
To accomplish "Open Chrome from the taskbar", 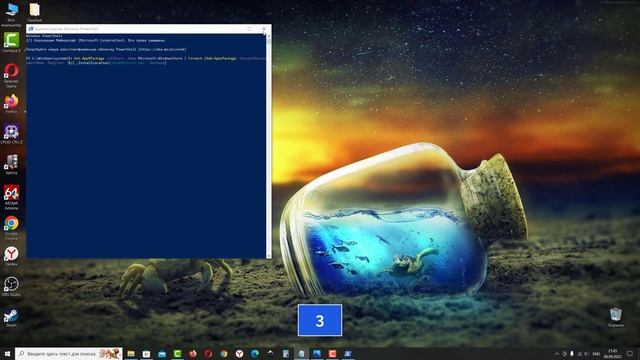I will [224, 353].
